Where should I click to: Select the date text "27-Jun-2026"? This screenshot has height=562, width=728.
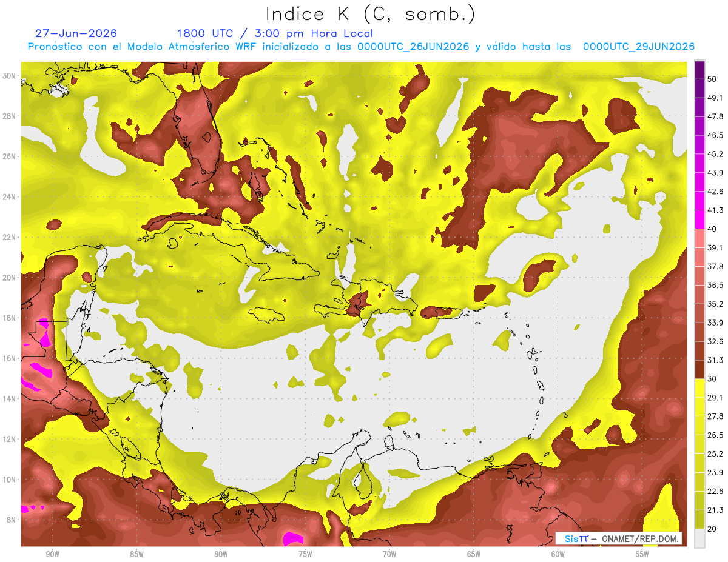(x=76, y=33)
